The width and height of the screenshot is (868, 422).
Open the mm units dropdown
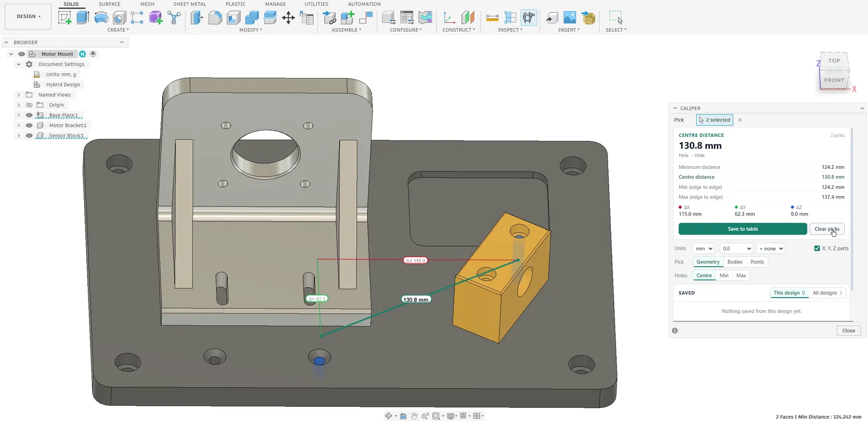[704, 248]
